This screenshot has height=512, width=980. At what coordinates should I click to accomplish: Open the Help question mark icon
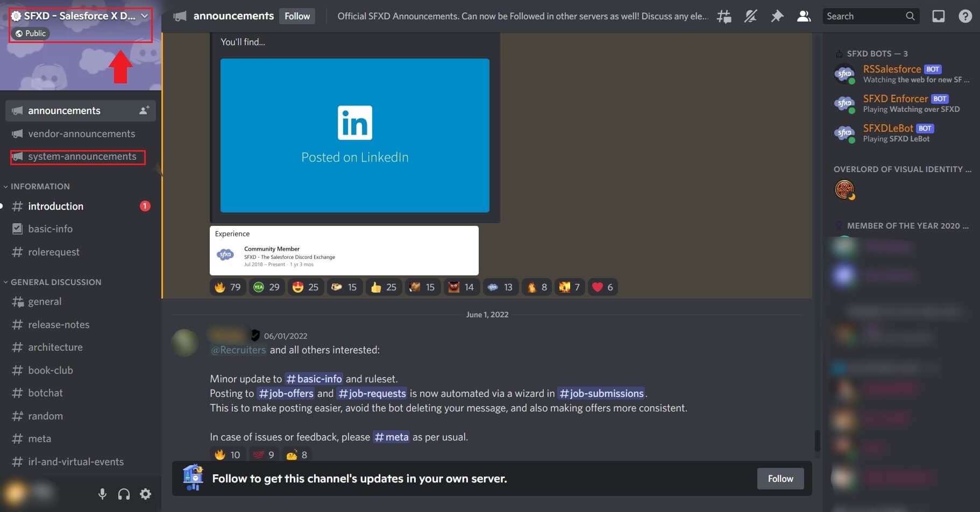coord(965,17)
